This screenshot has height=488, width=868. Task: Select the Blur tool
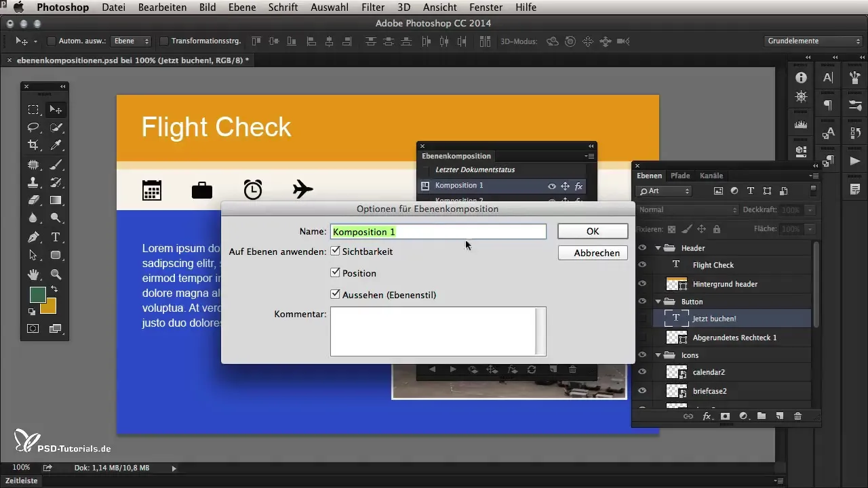pyautogui.click(x=33, y=218)
